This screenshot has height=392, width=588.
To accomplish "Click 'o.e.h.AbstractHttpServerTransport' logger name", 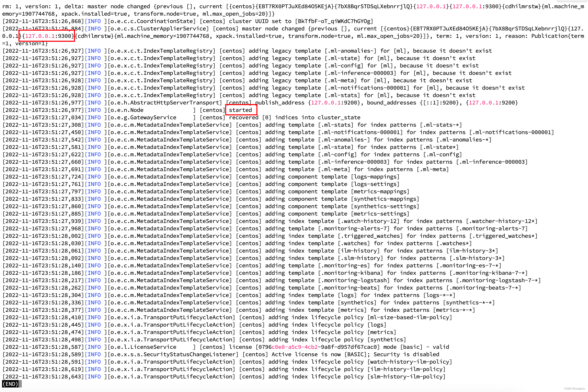I will (165, 103).
